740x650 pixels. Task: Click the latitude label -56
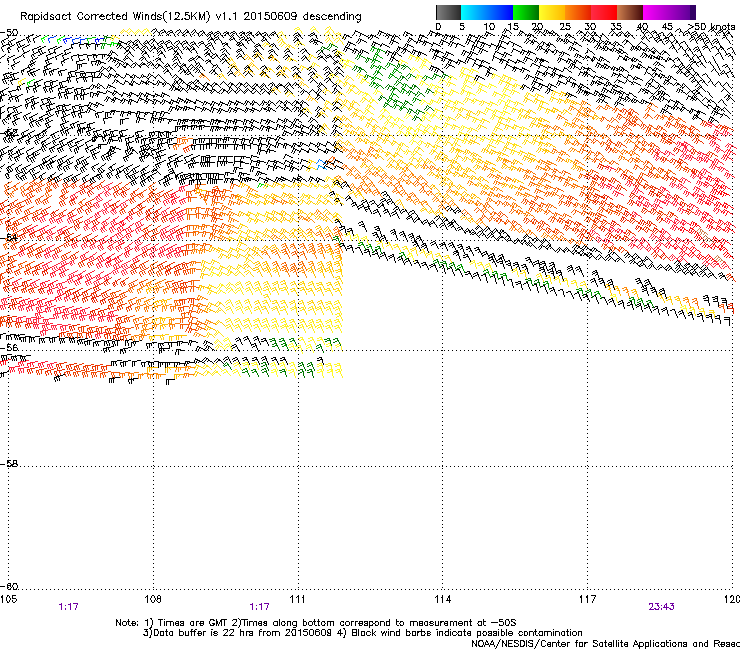[x=9, y=347]
